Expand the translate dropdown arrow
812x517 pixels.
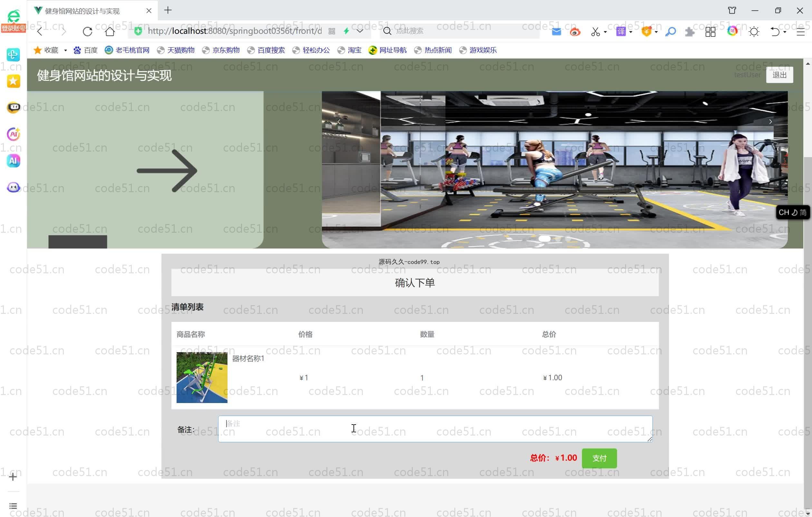coord(631,32)
